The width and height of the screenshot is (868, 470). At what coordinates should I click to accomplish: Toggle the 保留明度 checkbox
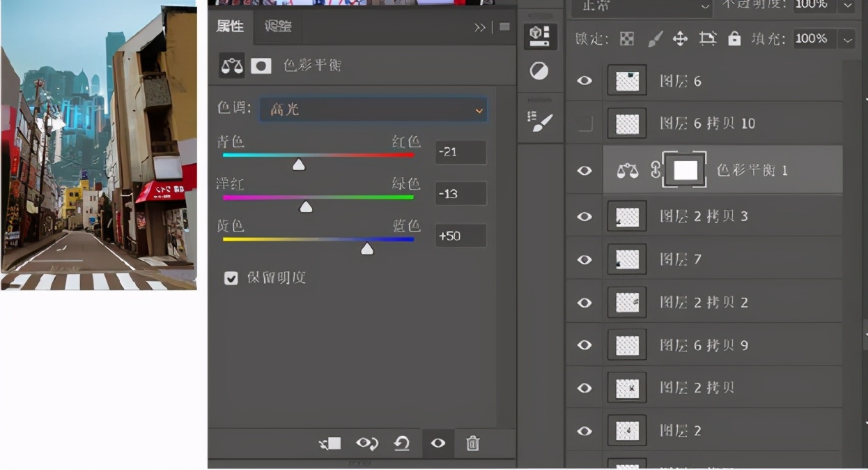[x=231, y=278]
